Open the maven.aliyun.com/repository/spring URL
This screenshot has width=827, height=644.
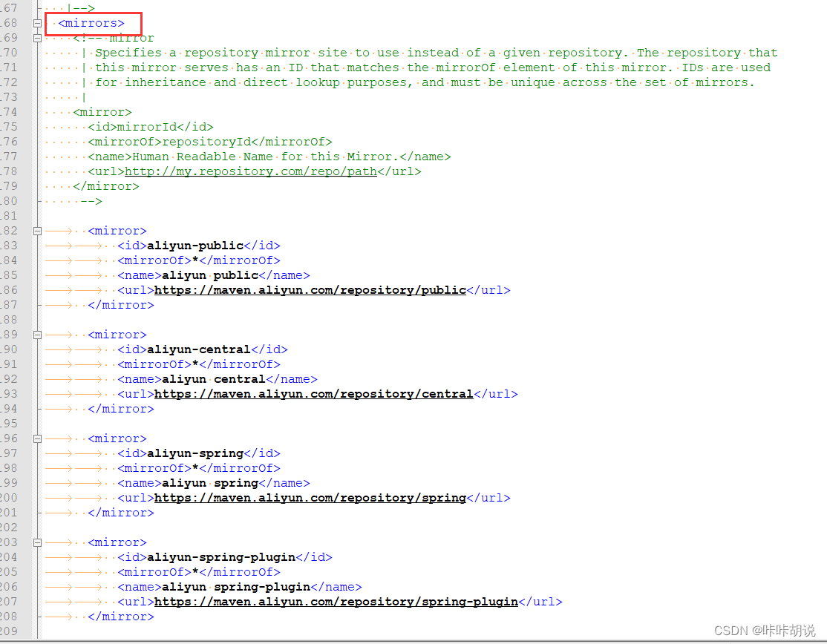click(310, 498)
